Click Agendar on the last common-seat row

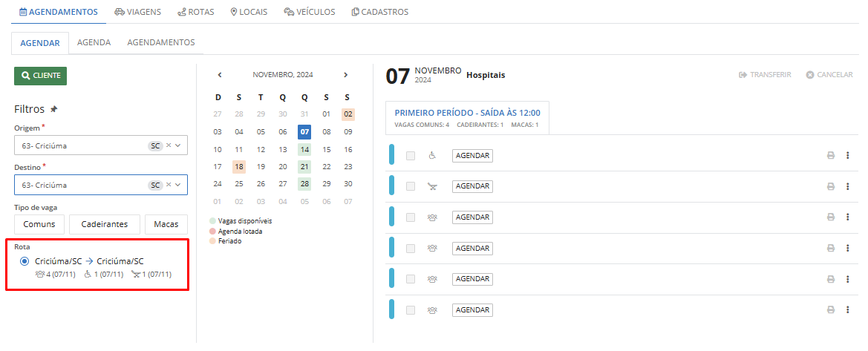click(x=472, y=310)
